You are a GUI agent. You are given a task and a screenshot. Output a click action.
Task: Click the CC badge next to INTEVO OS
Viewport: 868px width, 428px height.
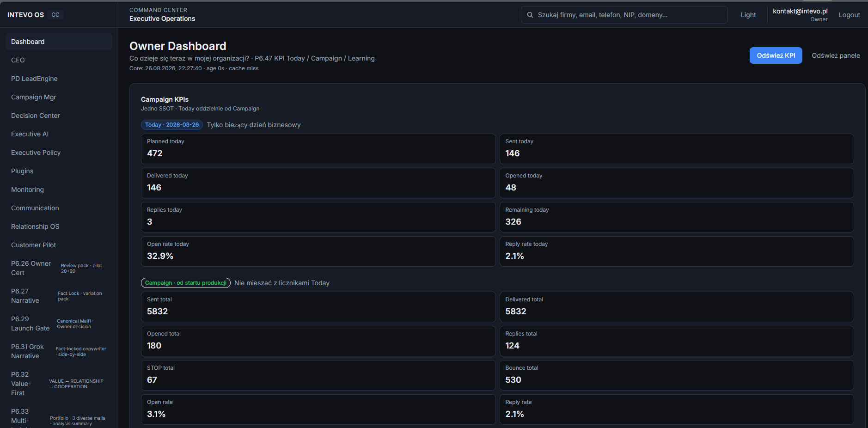(55, 15)
